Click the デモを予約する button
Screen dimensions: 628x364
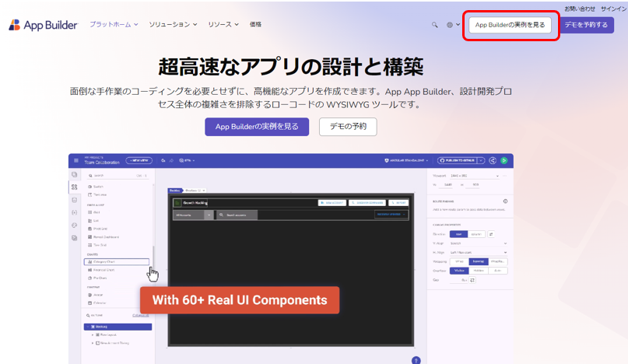pos(586,25)
